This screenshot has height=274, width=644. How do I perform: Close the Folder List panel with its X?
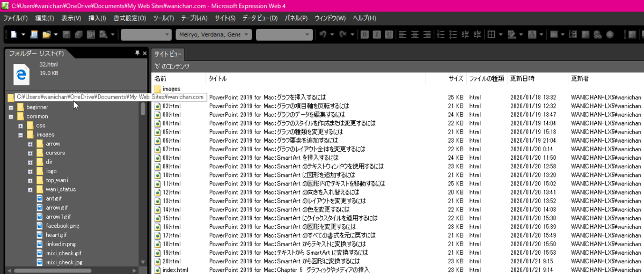(x=144, y=53)
